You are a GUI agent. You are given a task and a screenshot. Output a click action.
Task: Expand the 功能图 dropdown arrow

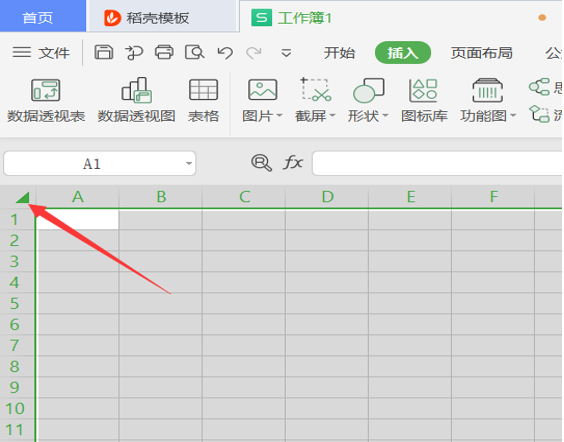tap(513, 116)
